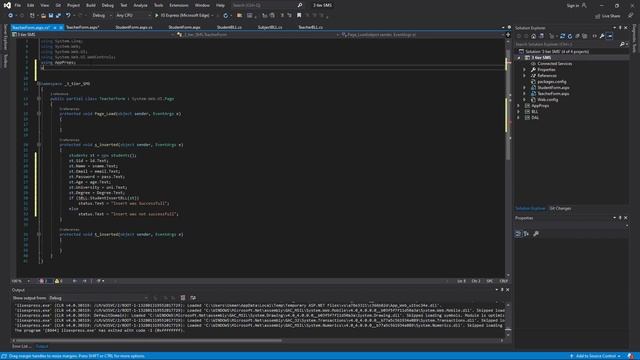The height and width of the screenshot is (360, 640).
Task: Switch to the Git Changes tab
Action: pos(560,209)
